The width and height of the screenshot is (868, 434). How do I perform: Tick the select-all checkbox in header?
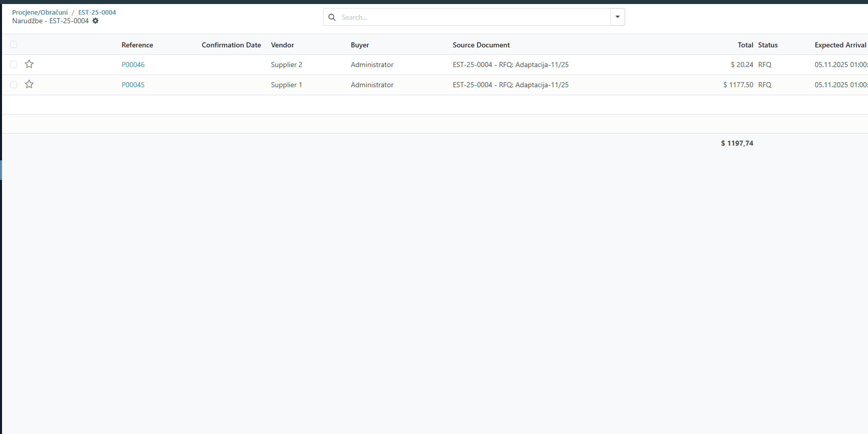point(14,44)
